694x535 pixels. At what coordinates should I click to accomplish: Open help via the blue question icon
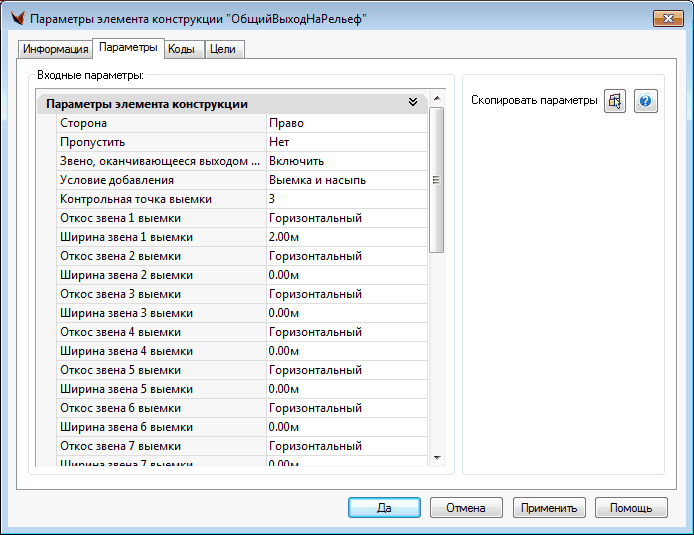[646, 101]
